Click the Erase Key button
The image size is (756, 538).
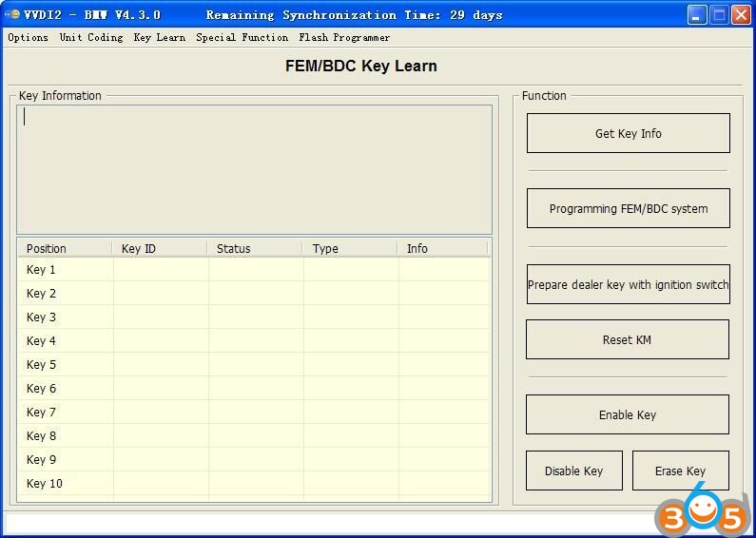(680, 471)
